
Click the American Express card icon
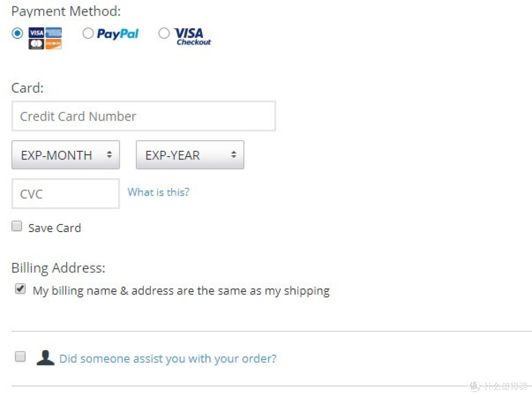[x=54, y=33]
